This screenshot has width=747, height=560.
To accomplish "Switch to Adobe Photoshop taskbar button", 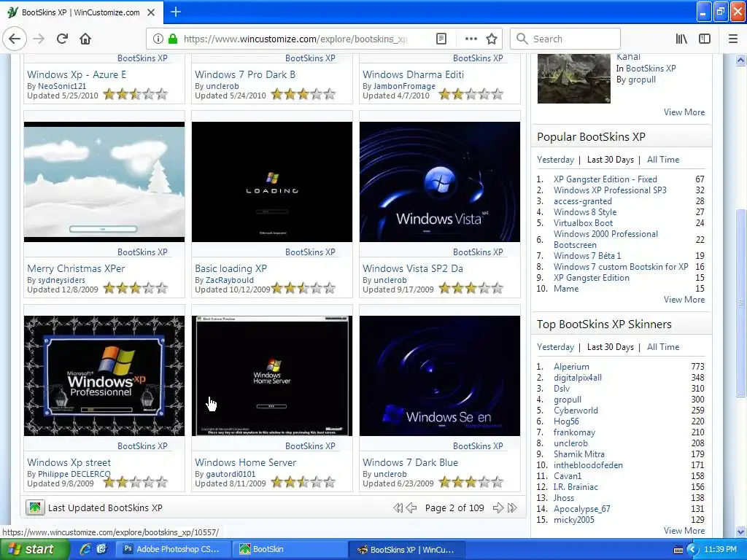I will [x=172, y=550].
